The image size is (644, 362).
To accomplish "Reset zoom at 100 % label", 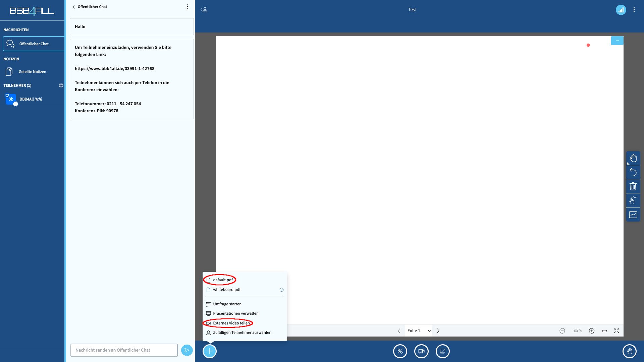I will tap(577, 331).
